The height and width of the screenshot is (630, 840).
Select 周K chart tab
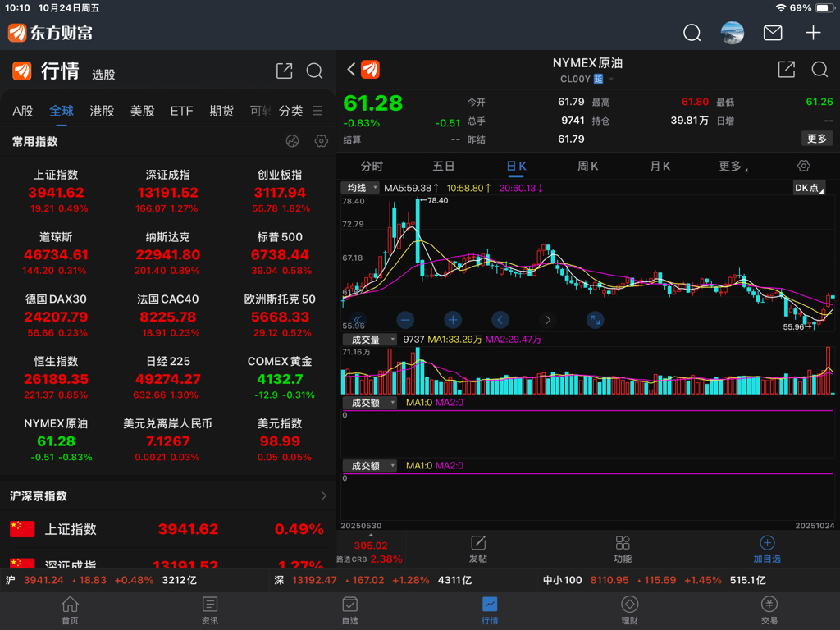click(x=587, y=166)
